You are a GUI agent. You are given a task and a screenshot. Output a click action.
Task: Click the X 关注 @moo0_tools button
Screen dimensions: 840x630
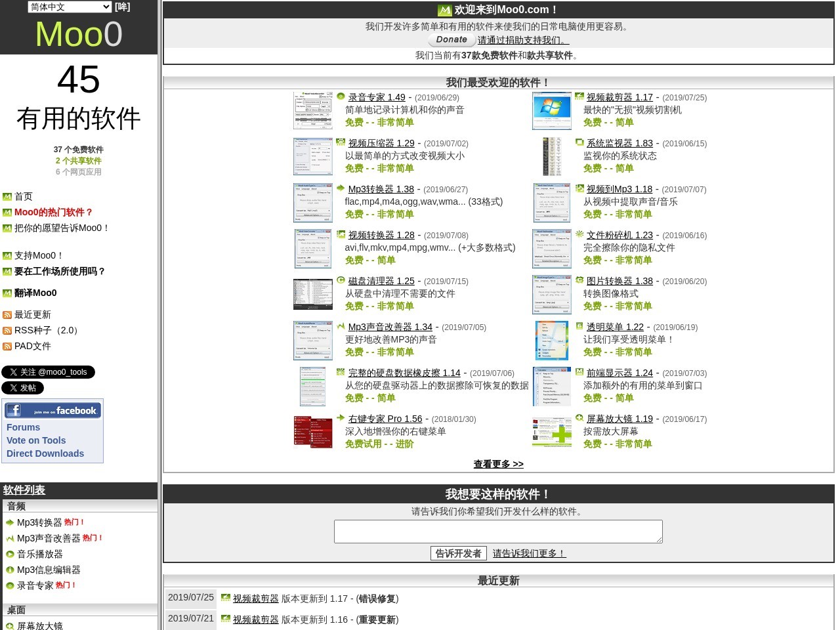[x=48, y=372]
